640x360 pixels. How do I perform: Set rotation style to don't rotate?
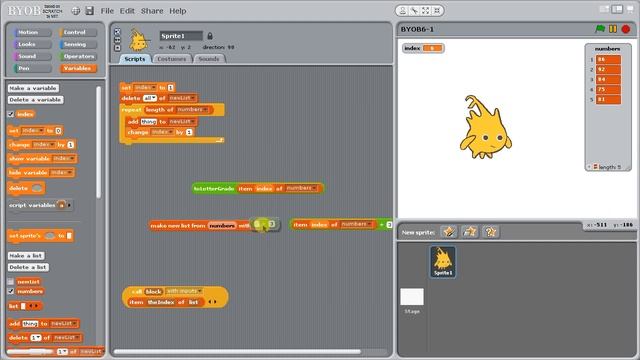coord(117,48)
